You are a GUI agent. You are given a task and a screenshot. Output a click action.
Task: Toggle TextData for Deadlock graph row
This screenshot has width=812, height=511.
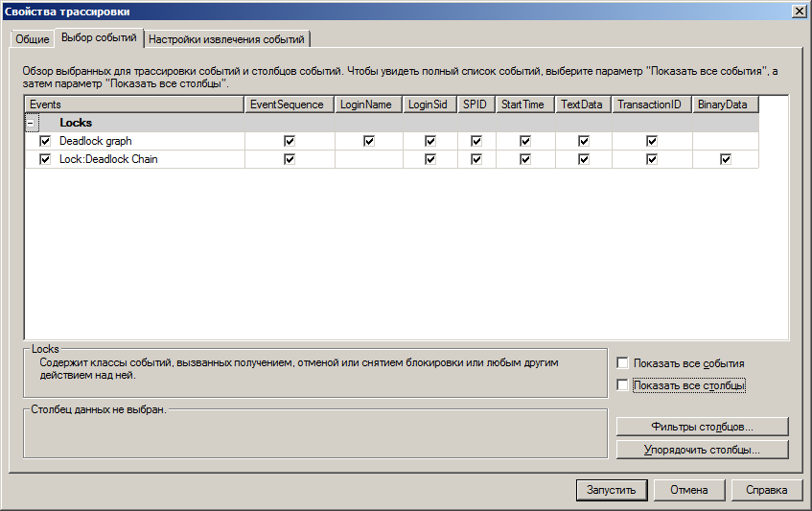click(x=584, y=141)
